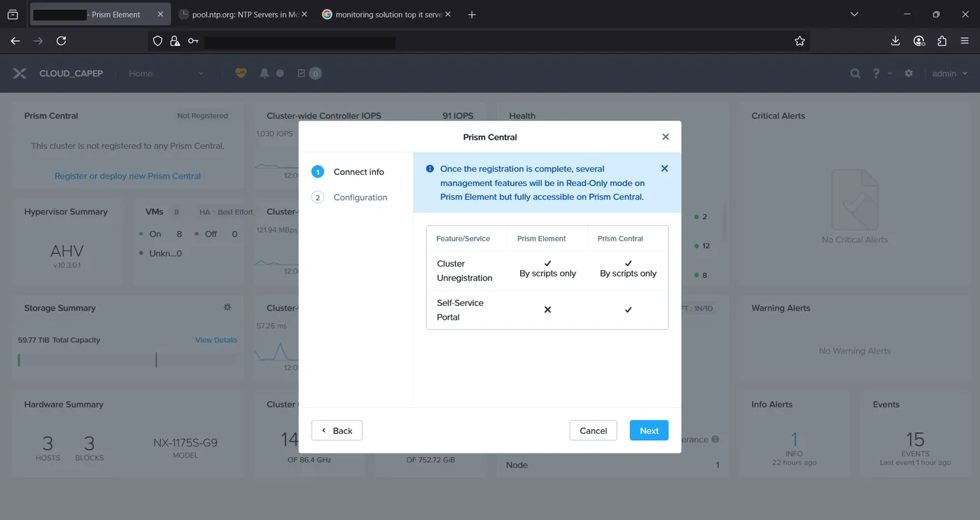Switch to the pool.ntp.org tab
Screen dimensions: 980x520
(243, 14)
